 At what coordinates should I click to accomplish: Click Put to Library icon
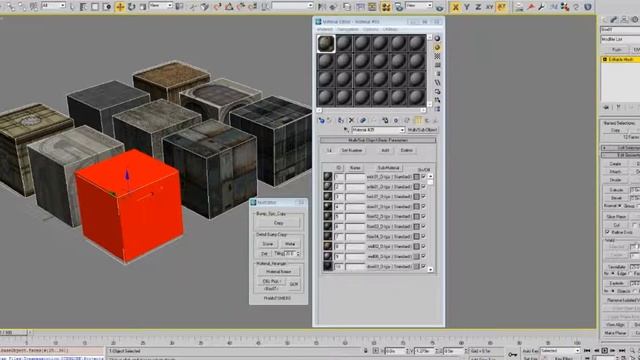[x=385, y=120]
